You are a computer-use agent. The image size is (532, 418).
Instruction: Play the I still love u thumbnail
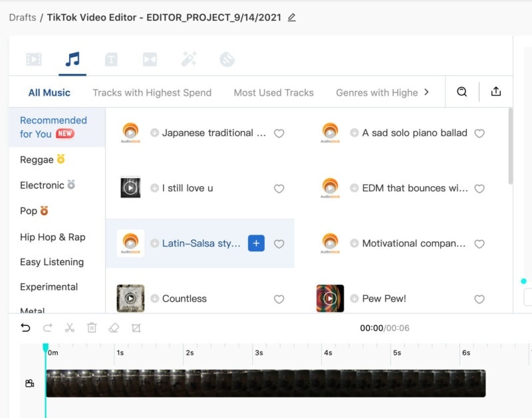(130, 187)
